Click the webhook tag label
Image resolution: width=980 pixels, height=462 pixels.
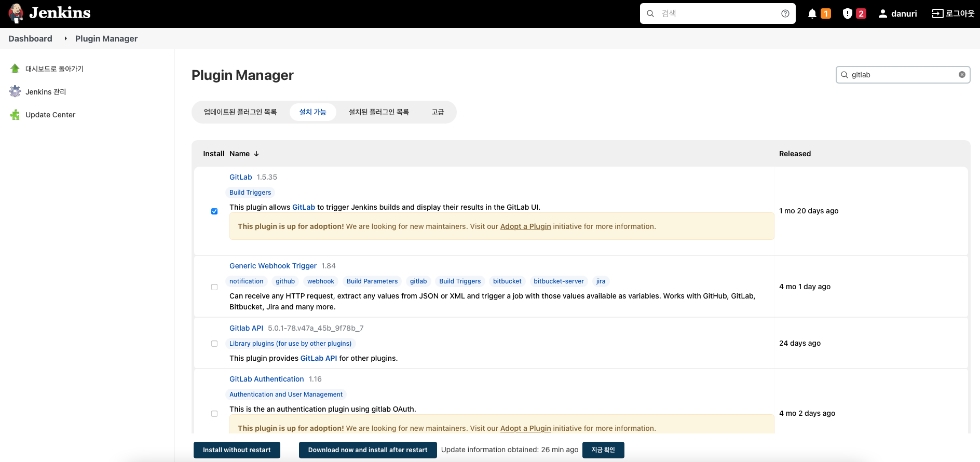(321, 281)
